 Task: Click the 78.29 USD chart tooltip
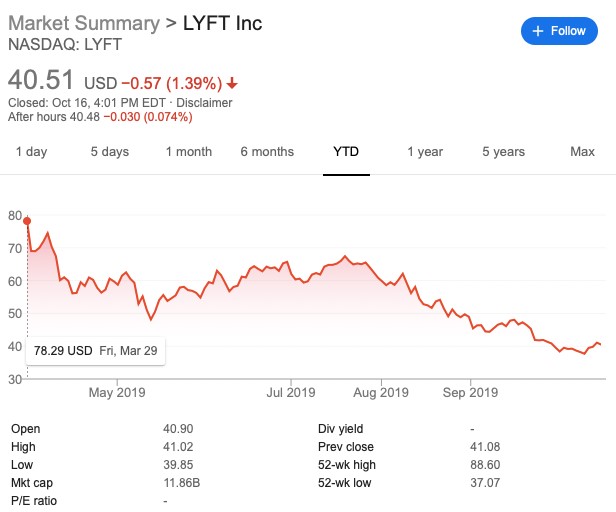coord(96,351)
